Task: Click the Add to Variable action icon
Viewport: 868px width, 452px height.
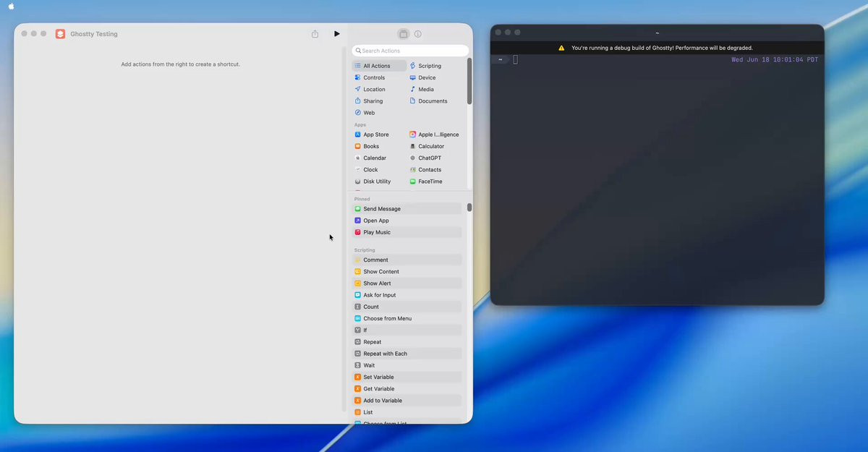Action: point(357,401)
